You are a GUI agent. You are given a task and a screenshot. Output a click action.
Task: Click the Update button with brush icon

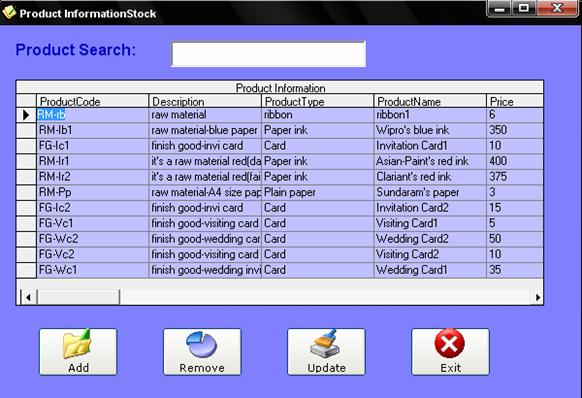pyautogui.click(x=326, y=352)
